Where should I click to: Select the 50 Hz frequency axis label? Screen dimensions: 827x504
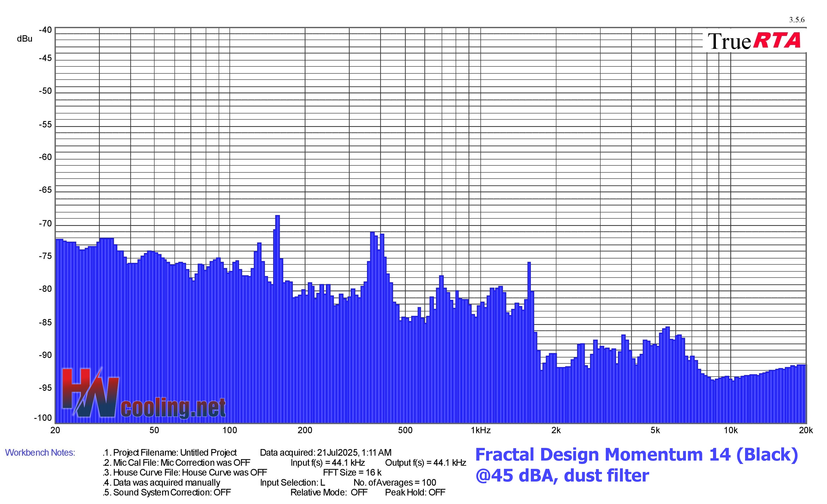tap(154, 430)
